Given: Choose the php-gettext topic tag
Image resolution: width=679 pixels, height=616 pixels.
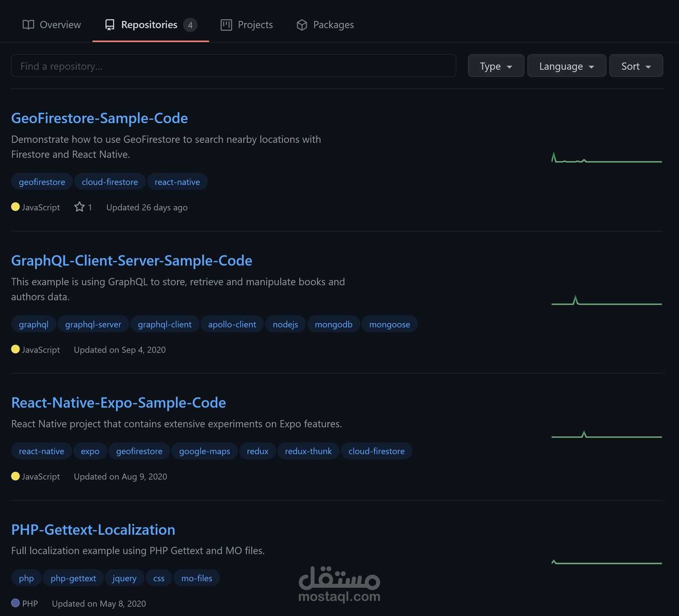Looking at the screenshot, I should (73, 578).
